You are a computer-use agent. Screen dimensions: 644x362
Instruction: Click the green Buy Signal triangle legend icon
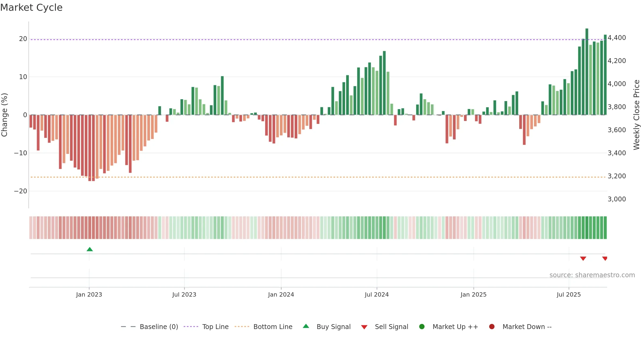click(x=306, y=326)
